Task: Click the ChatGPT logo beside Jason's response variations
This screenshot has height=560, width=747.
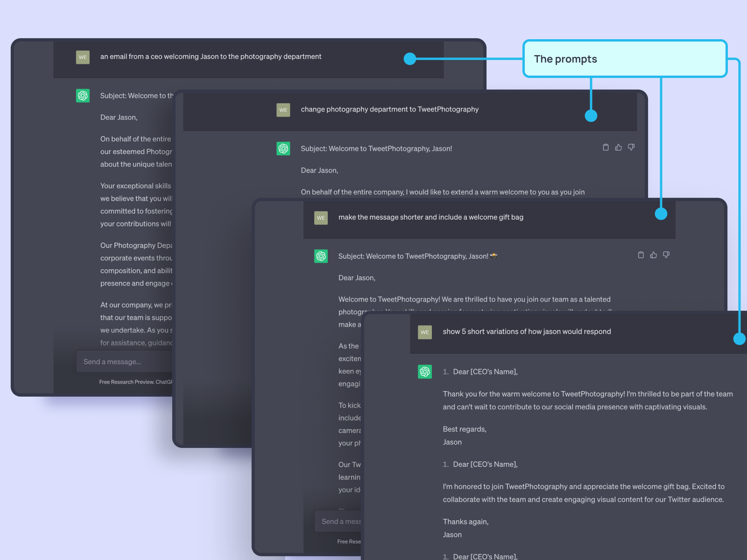Action: point(425,371)
